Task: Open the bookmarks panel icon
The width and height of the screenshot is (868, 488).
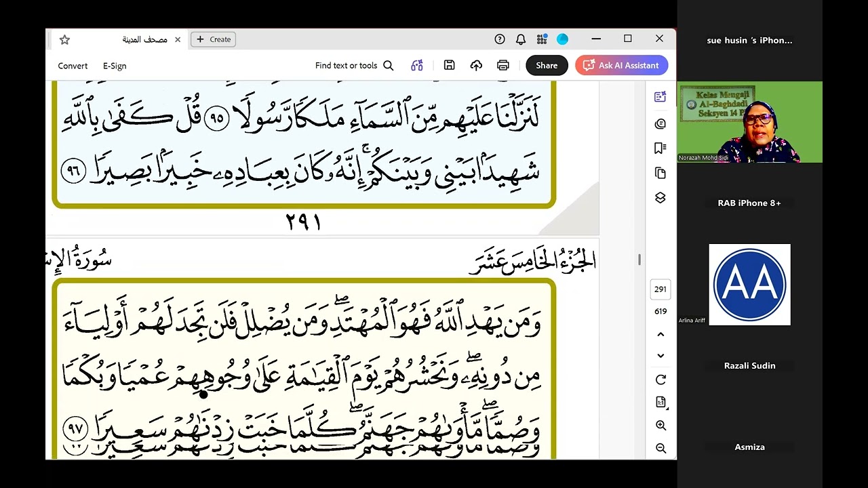Action: coord(660,148)
